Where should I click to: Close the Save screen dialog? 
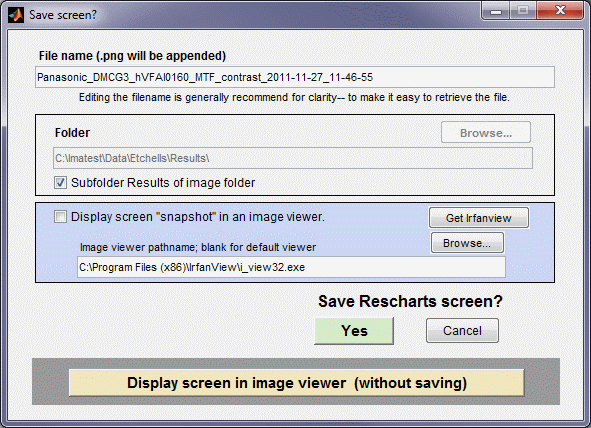[560, 11]
